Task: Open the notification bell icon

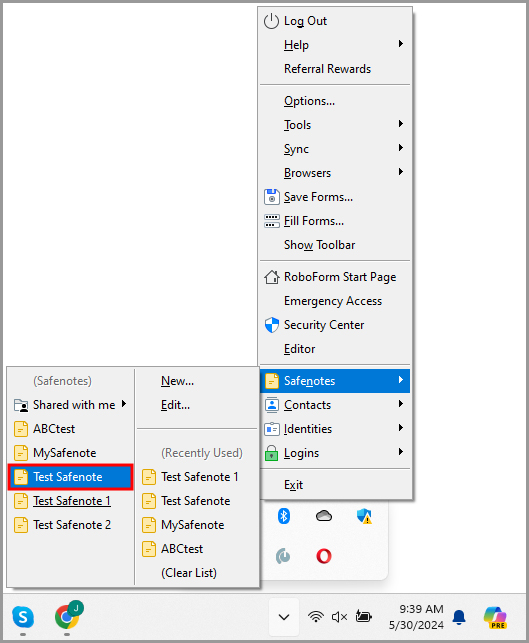Action: pos(459,617)
